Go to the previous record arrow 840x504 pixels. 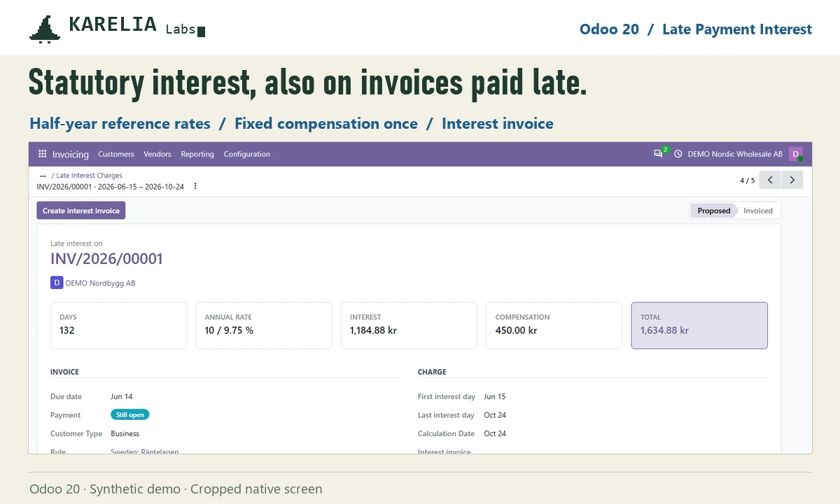pyautogui.click(x=770, y=180)
